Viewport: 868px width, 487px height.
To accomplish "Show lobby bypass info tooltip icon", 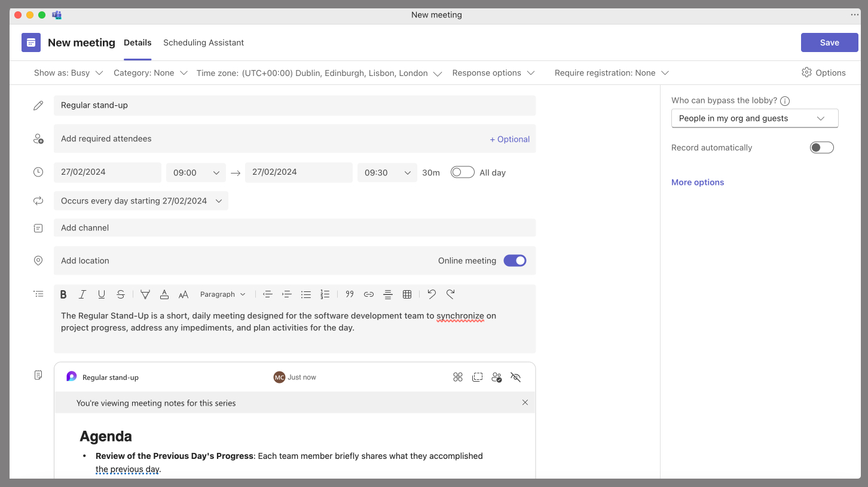I will 786,101.
